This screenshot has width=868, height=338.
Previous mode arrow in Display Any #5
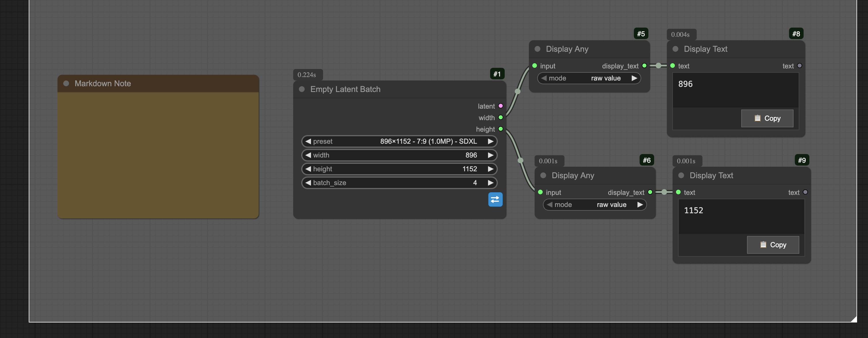544,78
